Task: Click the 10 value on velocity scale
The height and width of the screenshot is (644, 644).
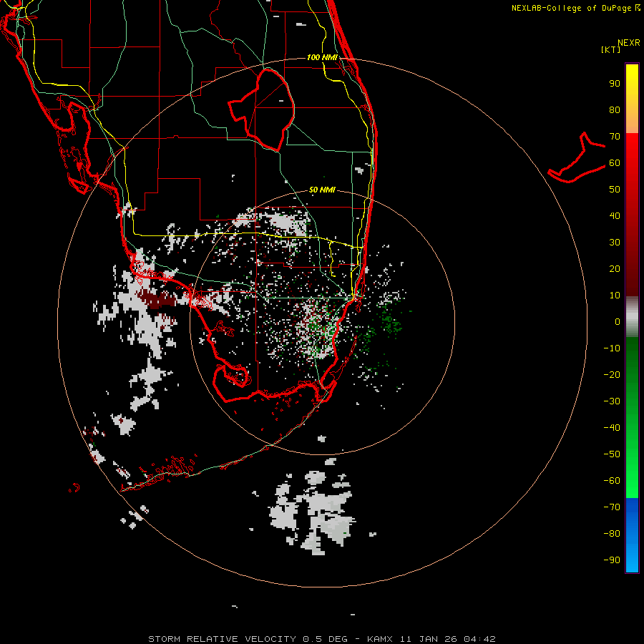Action: click(x=615, y=296)
